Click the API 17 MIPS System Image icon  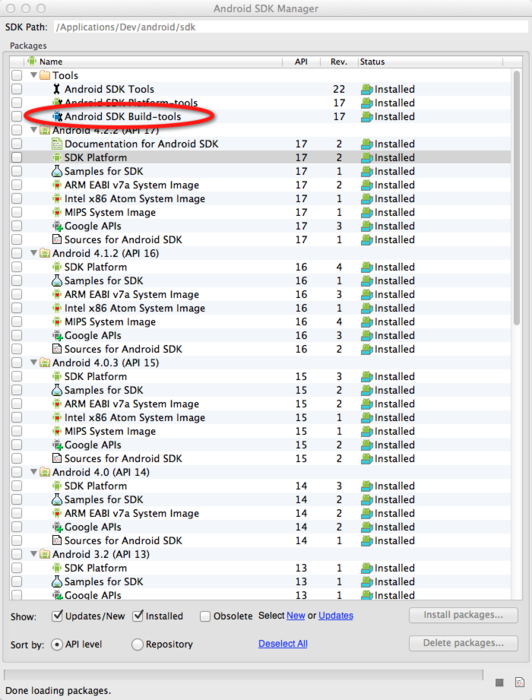tap(57, 212)
